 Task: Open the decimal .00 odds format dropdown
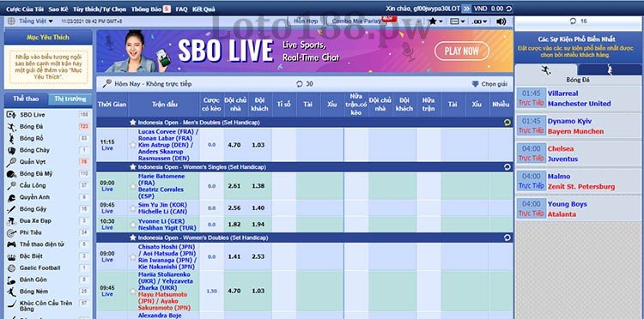point(480,21)
